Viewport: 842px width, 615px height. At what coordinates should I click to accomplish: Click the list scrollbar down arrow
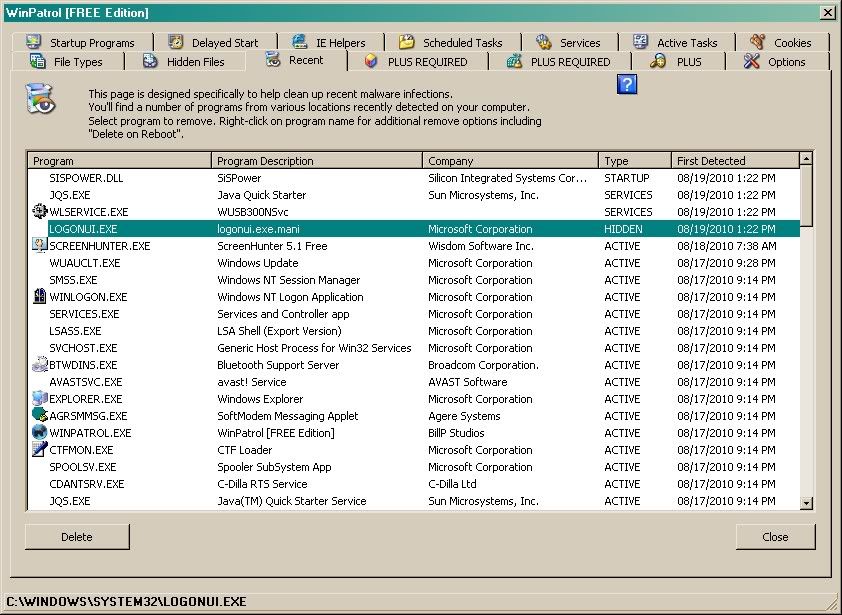806,503
